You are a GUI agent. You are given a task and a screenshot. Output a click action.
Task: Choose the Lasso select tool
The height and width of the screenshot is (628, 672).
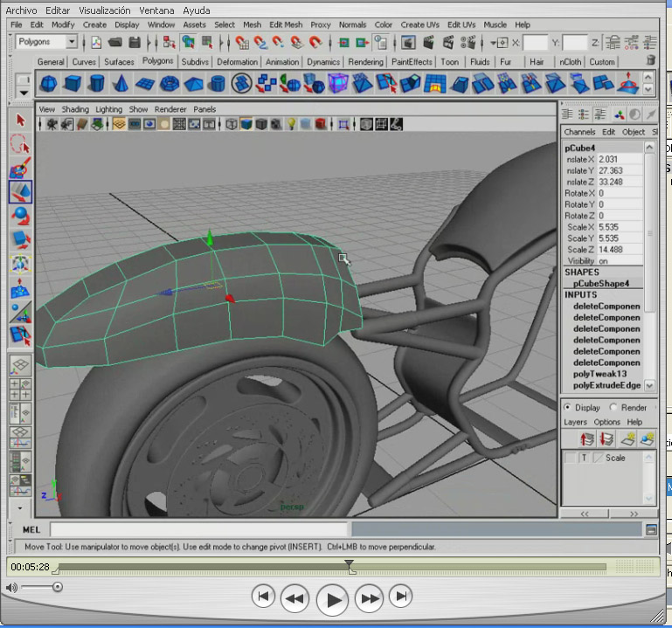click(20, 144)
